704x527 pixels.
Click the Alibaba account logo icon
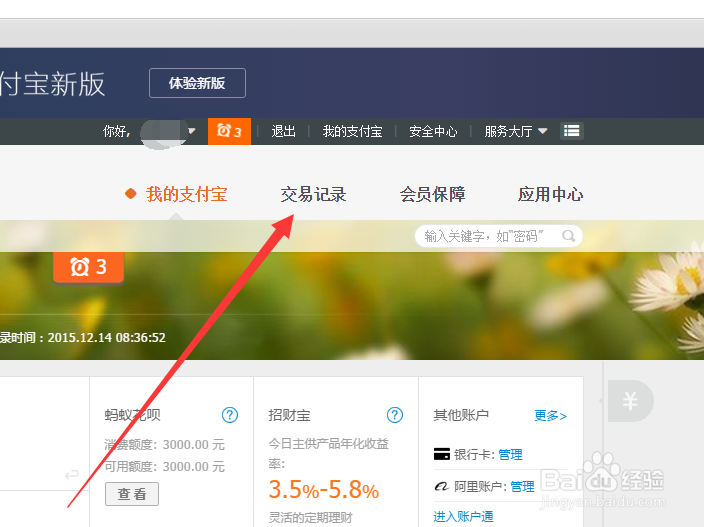pos(442,486)
